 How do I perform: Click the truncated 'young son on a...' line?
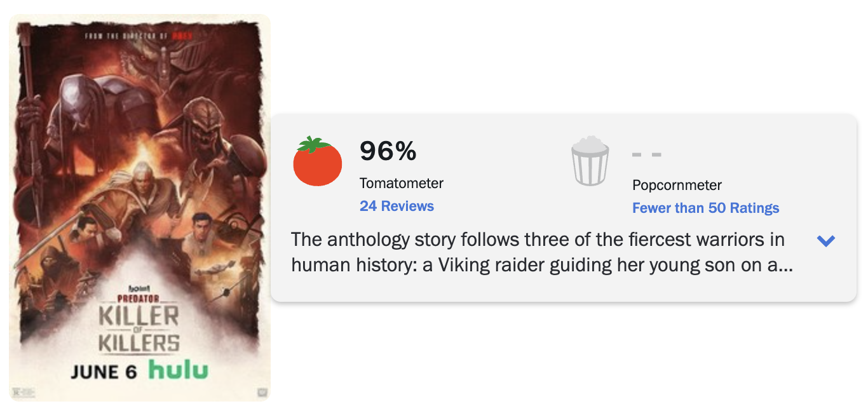(542, 264)
